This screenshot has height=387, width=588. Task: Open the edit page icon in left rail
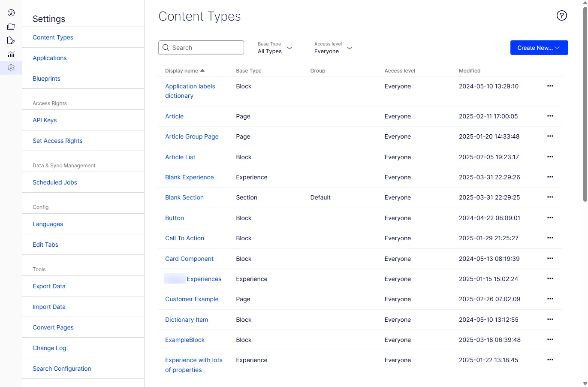11,40
